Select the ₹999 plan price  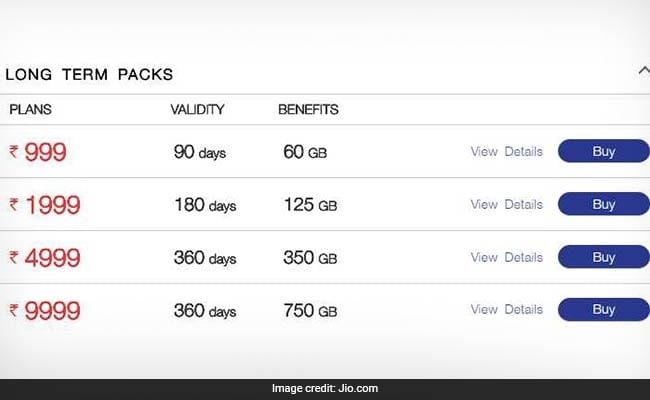tap(38, 153)
